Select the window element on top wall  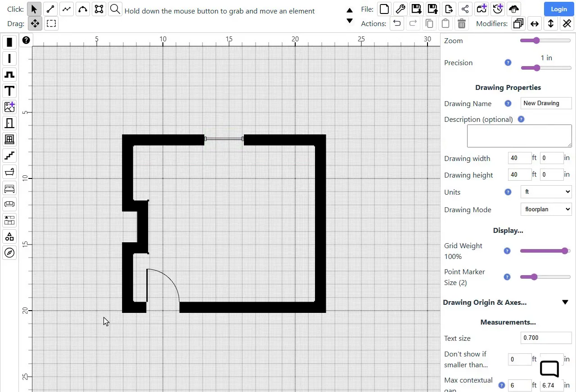click(224, 139)
